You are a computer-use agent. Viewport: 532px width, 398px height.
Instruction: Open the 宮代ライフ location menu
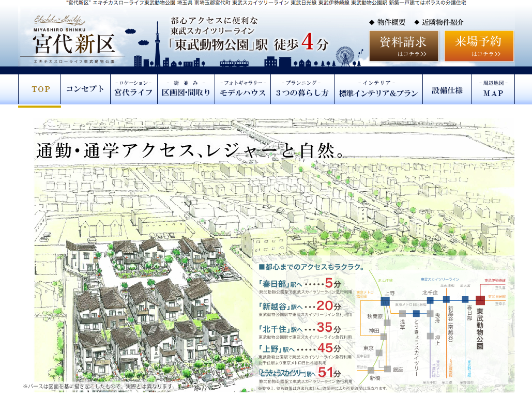click(x=133, y=89)
